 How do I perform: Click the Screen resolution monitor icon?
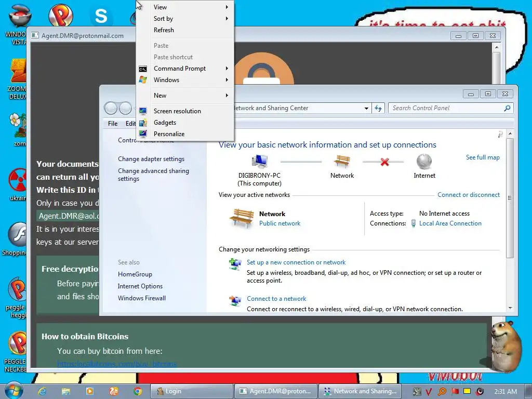point(143,111)
